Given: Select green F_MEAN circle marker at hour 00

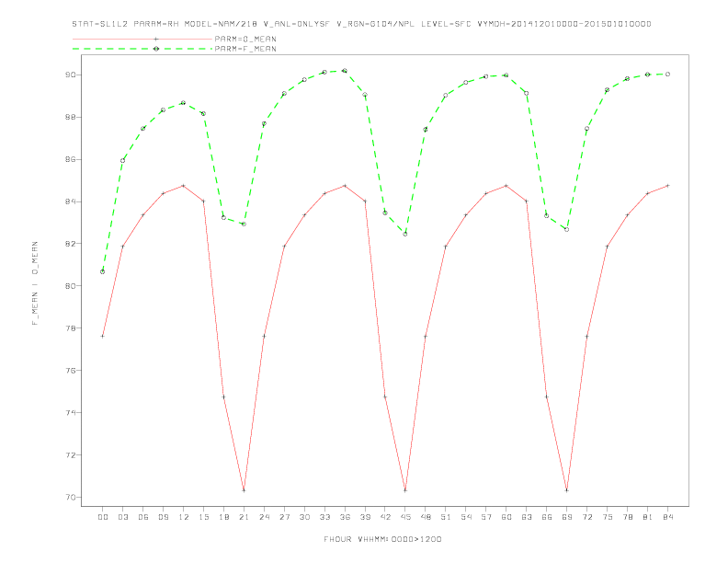Looking at the screenshot, I should [103, 271].
